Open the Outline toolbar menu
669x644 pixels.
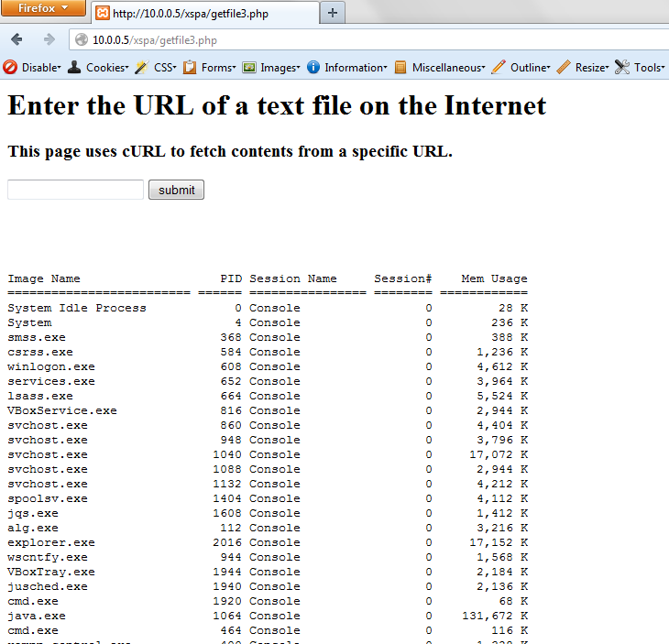529,68
